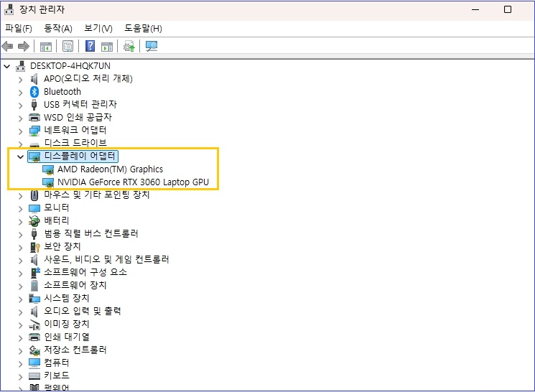
Task: Minimize the 장치 관리자 window
Action: [x=475, y=9]
